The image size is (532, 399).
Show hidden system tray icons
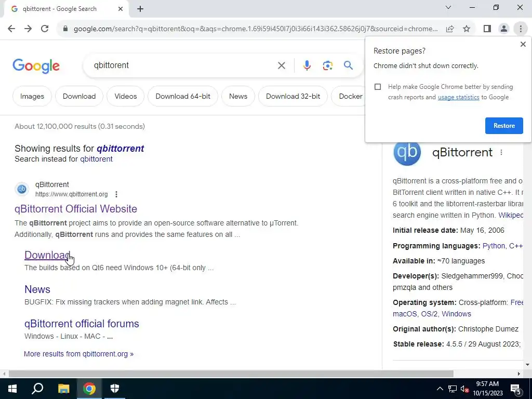(x=440, y=389)
